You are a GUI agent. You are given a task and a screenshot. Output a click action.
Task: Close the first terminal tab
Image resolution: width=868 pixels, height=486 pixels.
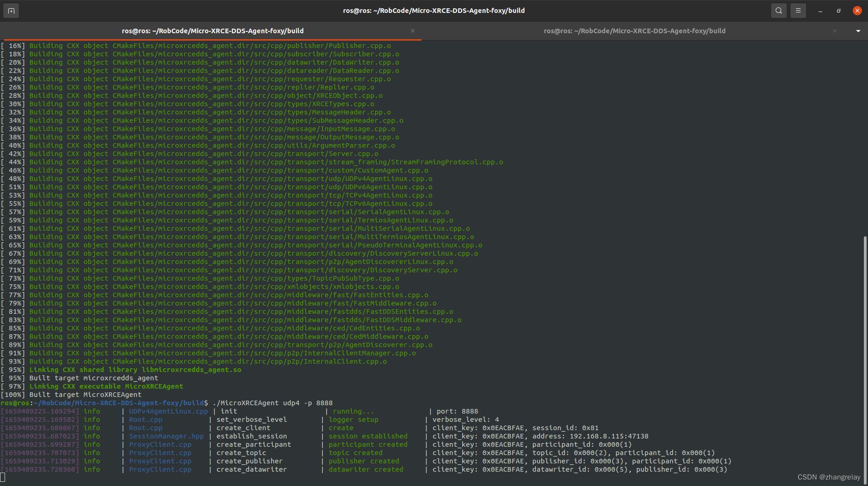click(x=413, y=31)
